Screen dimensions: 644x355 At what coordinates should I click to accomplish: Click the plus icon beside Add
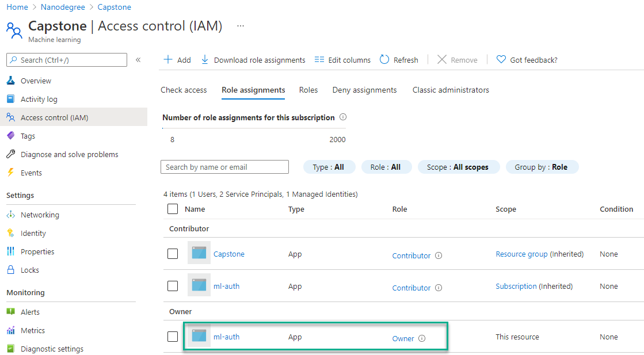[x=168, y=59]
